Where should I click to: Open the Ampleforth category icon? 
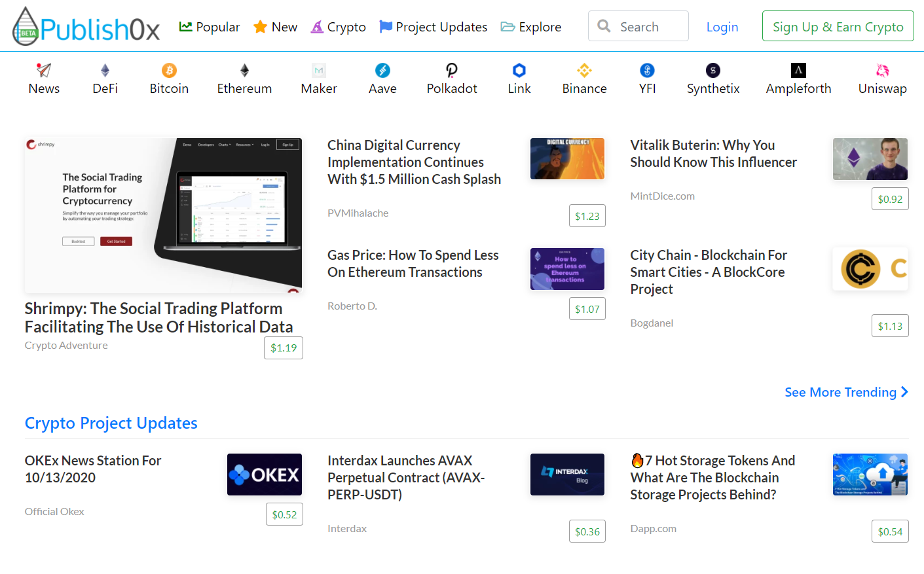[798, 71]
